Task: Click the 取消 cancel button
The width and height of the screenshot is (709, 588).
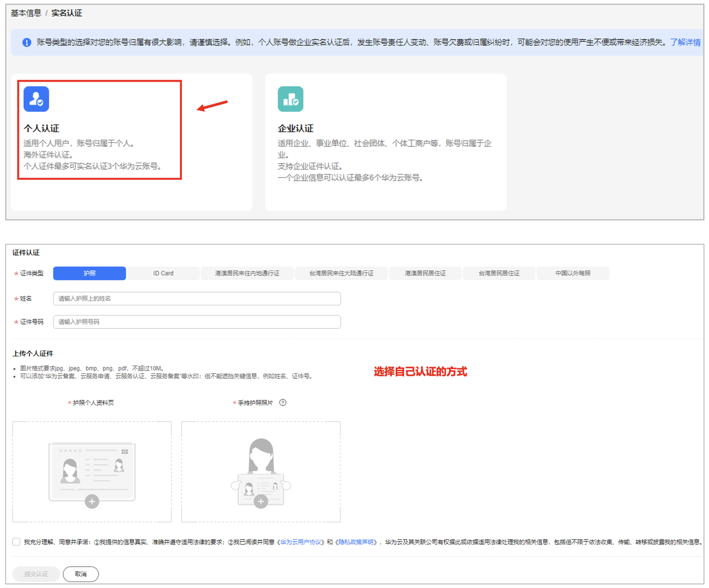Action: click(81, 574)
